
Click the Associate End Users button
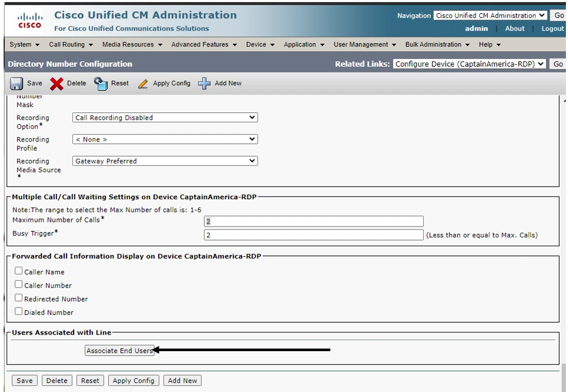point(119,350)
